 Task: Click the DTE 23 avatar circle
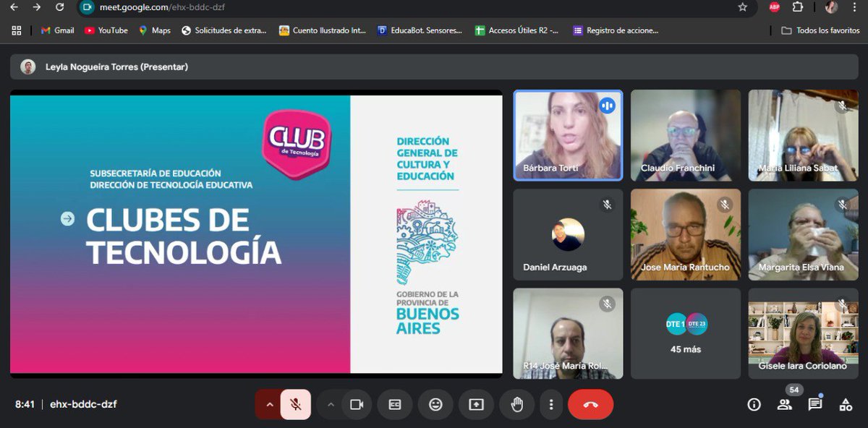pyautogui.click(x=696, y=325)
